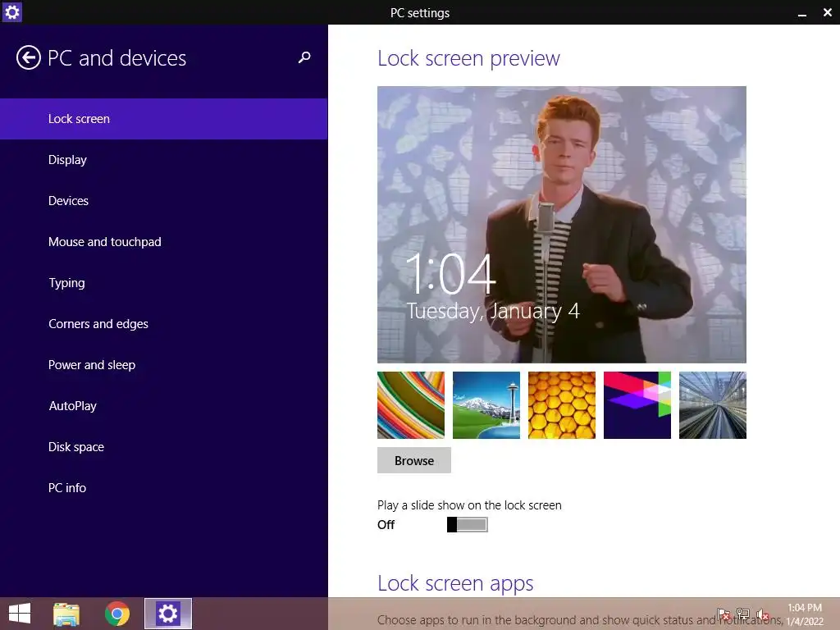This screenshot has height=630, width=840.
Task: Click the large lock screen preview image
Action: [561, 225]
